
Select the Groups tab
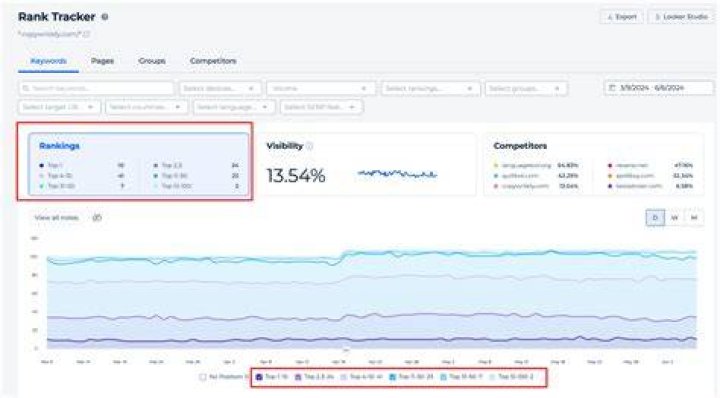152,61
